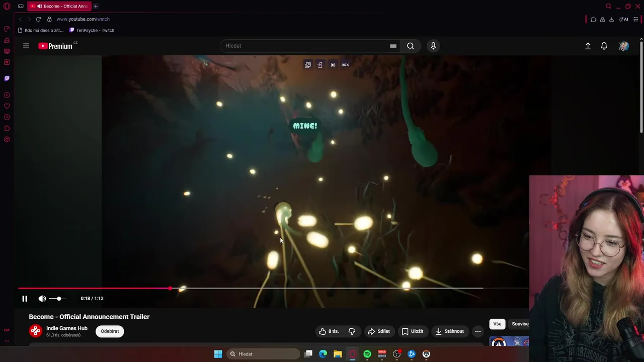The image size is (644, 362).
Task: Toggle RGX video enhancement
Action: pos(345,65)
